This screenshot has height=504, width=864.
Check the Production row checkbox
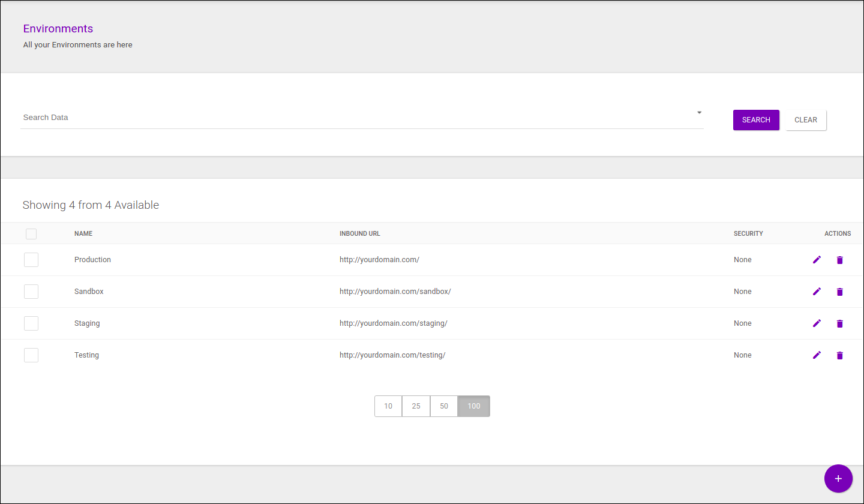[31, 260]
